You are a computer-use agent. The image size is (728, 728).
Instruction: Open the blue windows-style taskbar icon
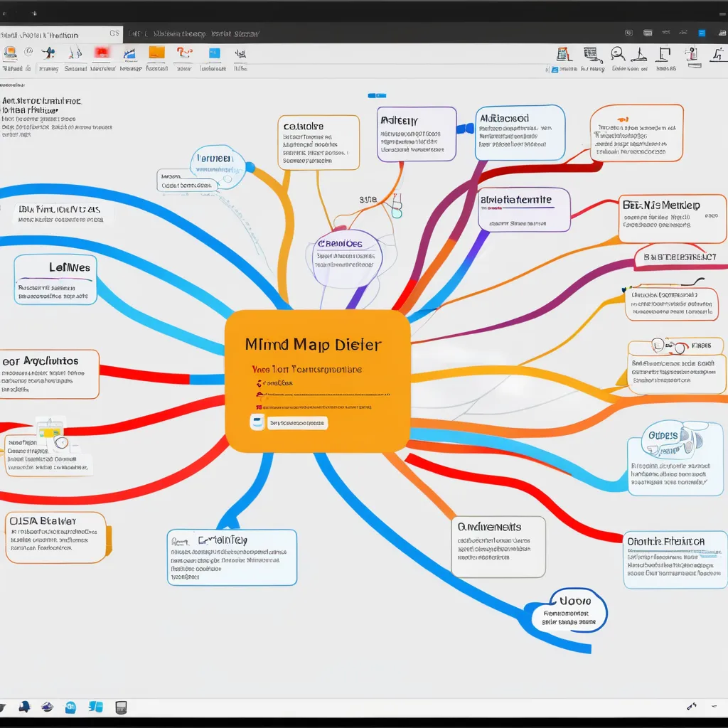(x=96, y=707)
